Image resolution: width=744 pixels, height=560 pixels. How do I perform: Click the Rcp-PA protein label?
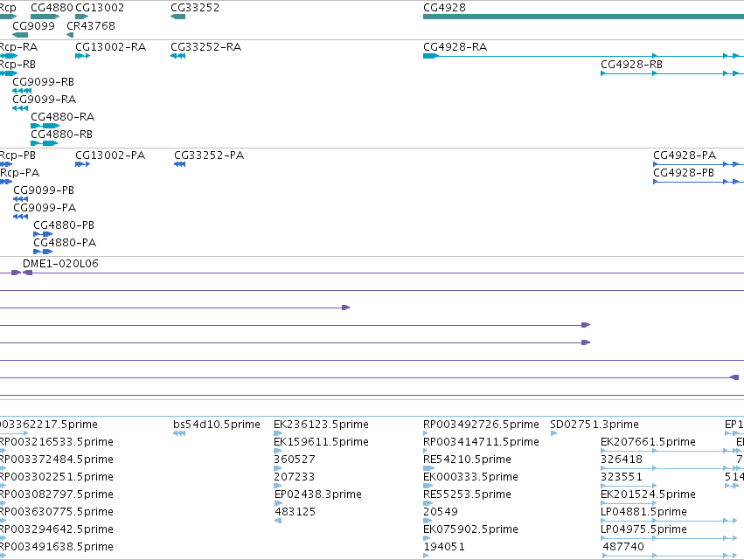[19, 173]
